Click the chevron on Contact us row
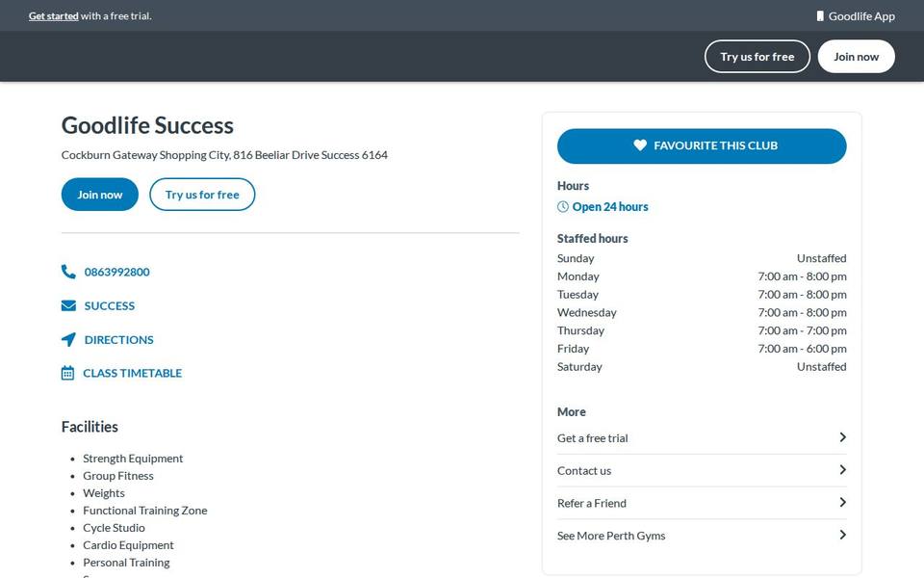Image resolution: width=924 pixels, height=578 pixels. pos(843,469)
